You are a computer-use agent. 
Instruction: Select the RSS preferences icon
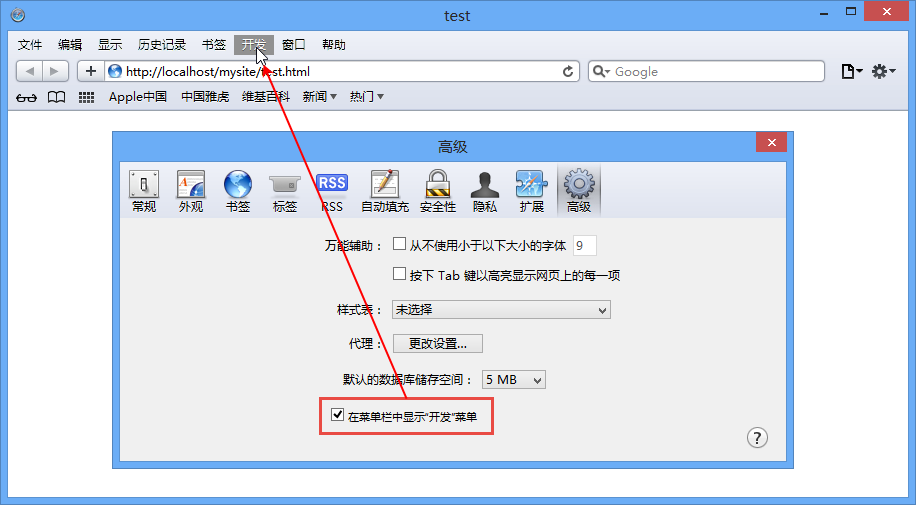click(x=332, y=191)
